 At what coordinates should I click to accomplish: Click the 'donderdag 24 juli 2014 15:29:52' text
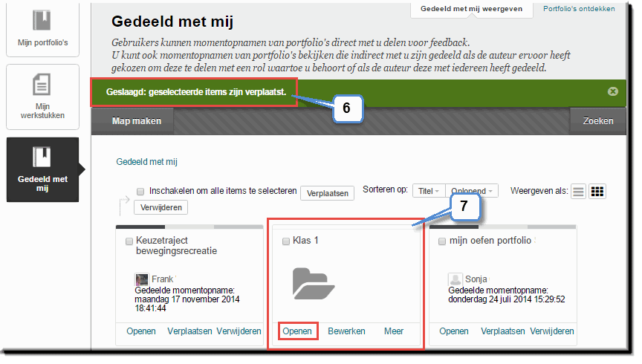pos(507,299)
